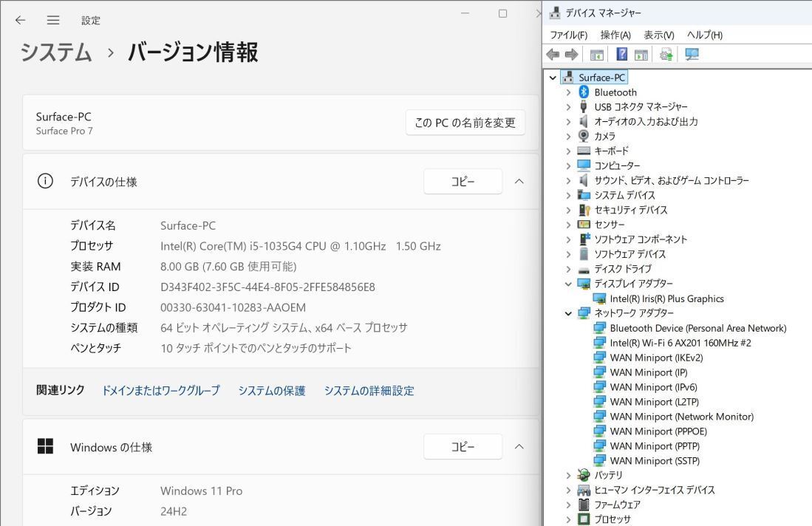The image size is (812, 526).
Task: Click the ファームウェア chip icon
Action: click(x=584, y=505)
